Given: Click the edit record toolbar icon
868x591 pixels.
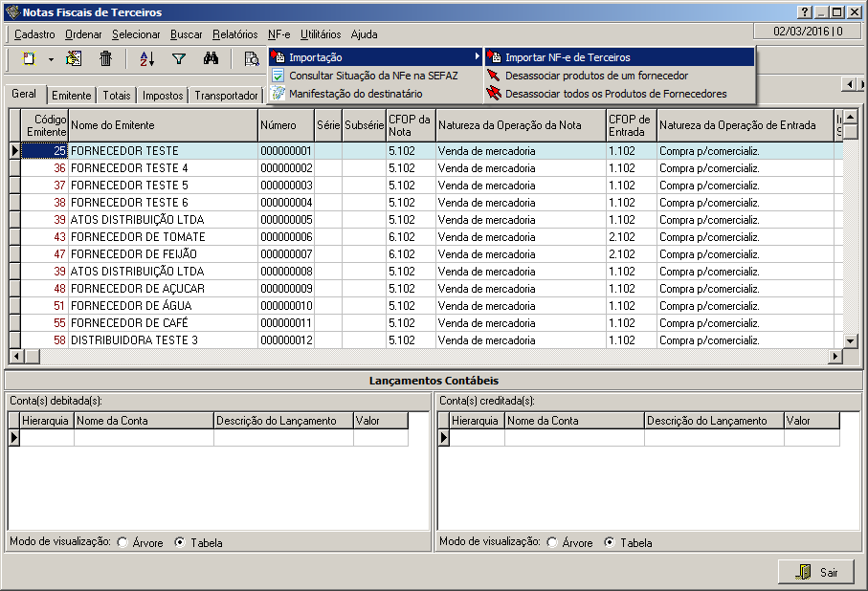Looking at the screenshot, I should [74, 58].
